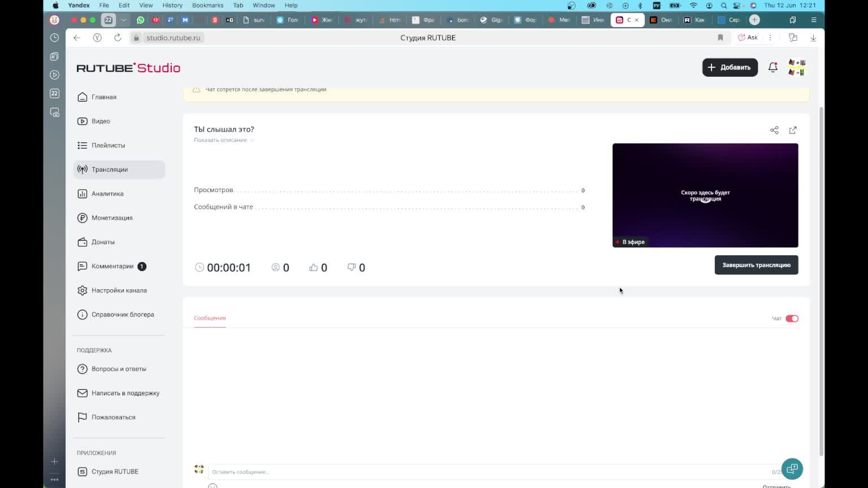The width and height of the screenshot is (868, 488).
Task: Click Завершить трансляцию button
Action: [x=756, y=265]
